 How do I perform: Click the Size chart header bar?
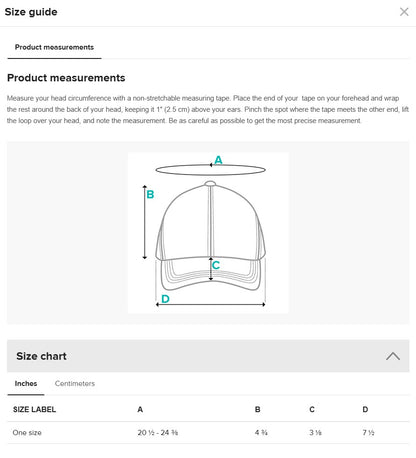(208, 356)
